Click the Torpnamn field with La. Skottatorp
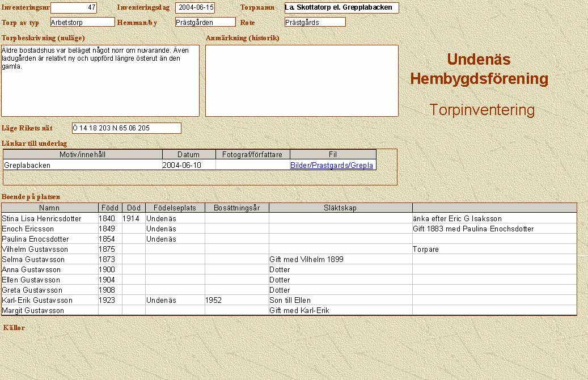 click(x=341, y=8)
